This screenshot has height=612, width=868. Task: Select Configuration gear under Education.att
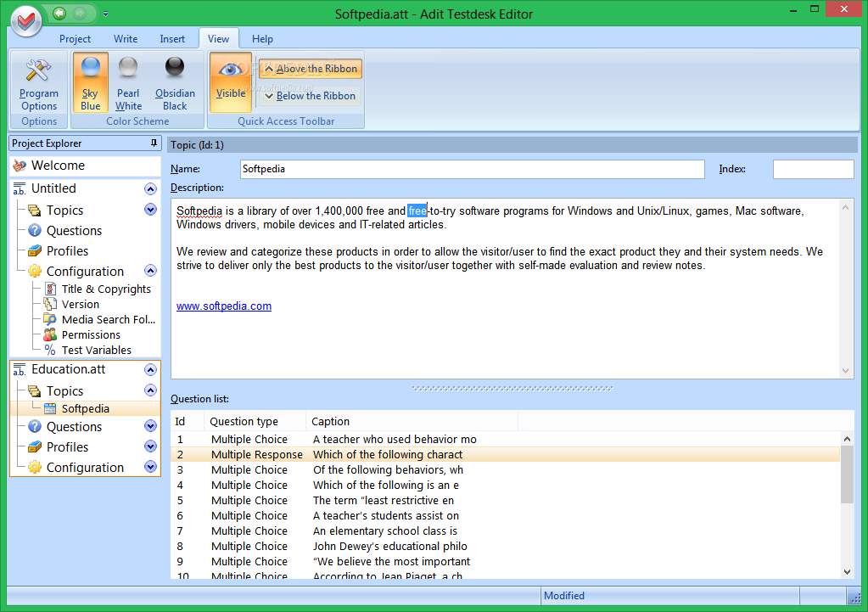[34, 467]
